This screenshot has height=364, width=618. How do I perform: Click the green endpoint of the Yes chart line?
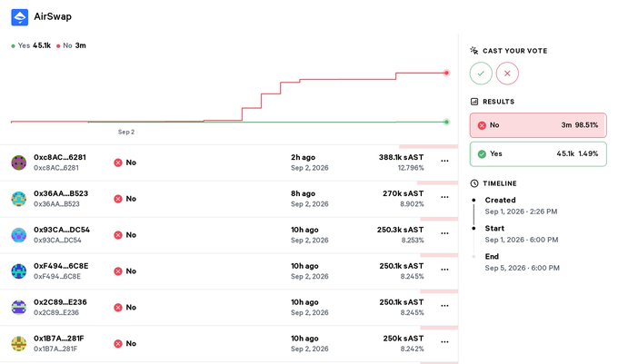pos(446,122)
